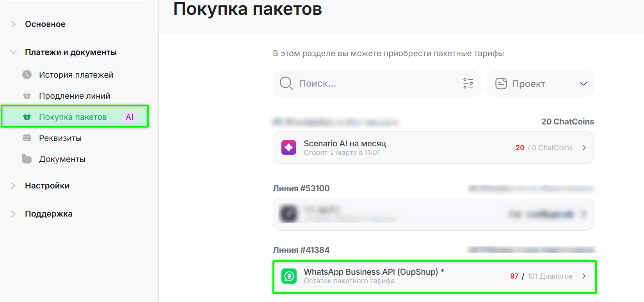Click the green WhatsApp Business icon
The height and width of the screenshot is (302, 644).
[289, 276]
